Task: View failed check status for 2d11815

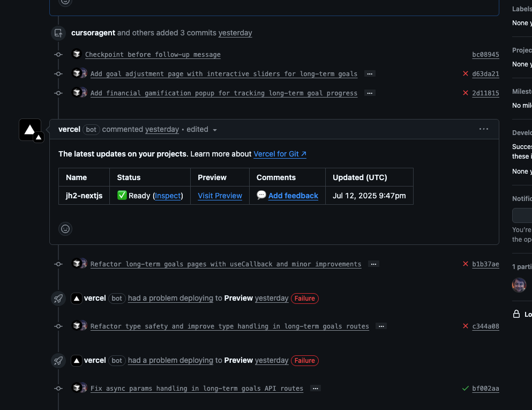Action: (466, 93)
